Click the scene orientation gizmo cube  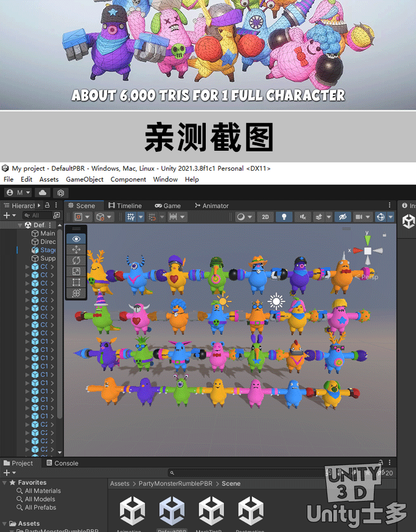click(x=367, y=251)
